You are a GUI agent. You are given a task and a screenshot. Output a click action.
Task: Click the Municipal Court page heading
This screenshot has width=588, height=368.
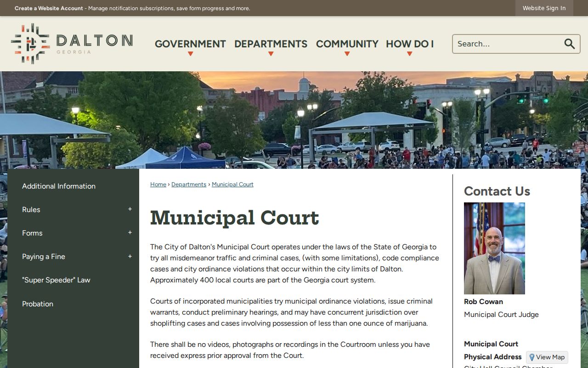[x=234, y=218]
